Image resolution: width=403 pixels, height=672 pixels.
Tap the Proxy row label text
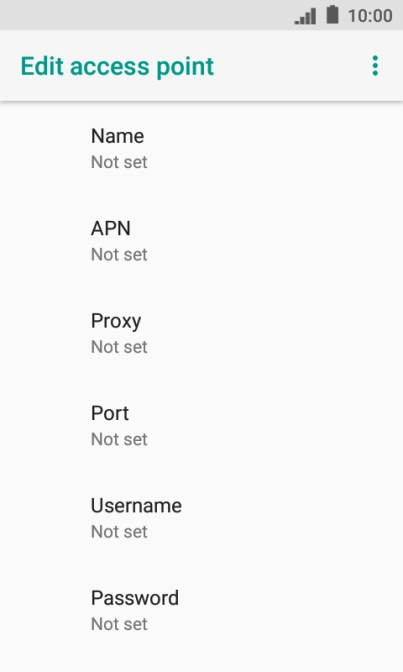(x=116, y=321)
